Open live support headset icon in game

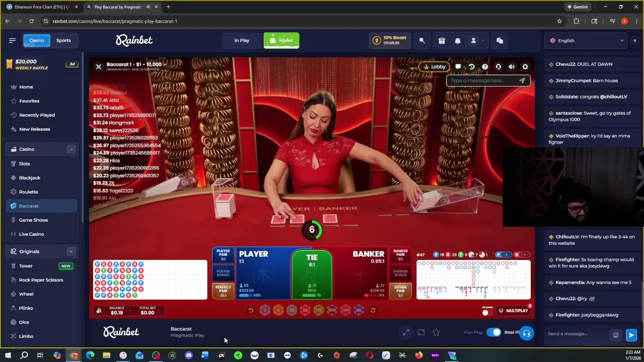tap(498, 66)
